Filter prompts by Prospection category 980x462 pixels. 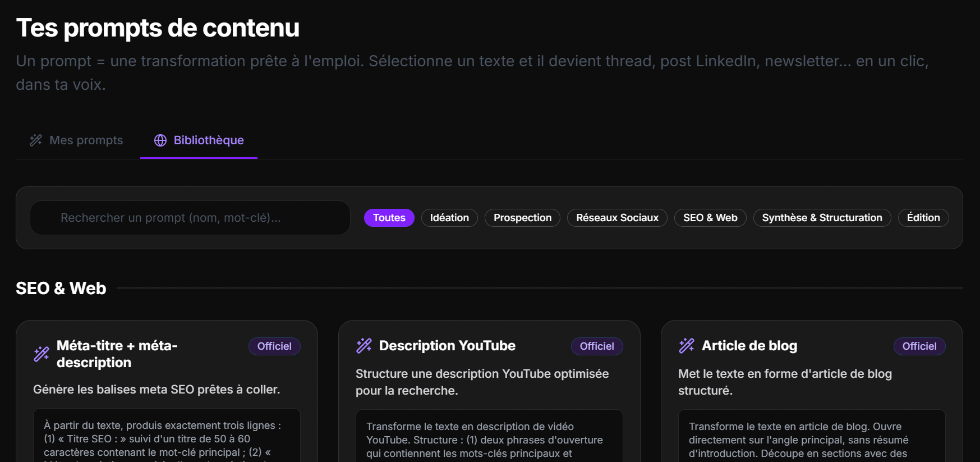[x=522, y=218]
